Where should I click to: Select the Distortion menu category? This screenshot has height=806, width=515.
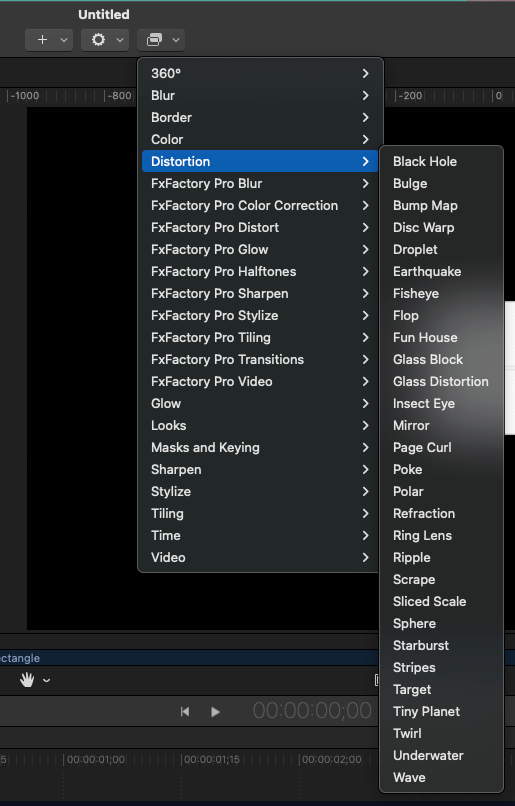[260, 161]
